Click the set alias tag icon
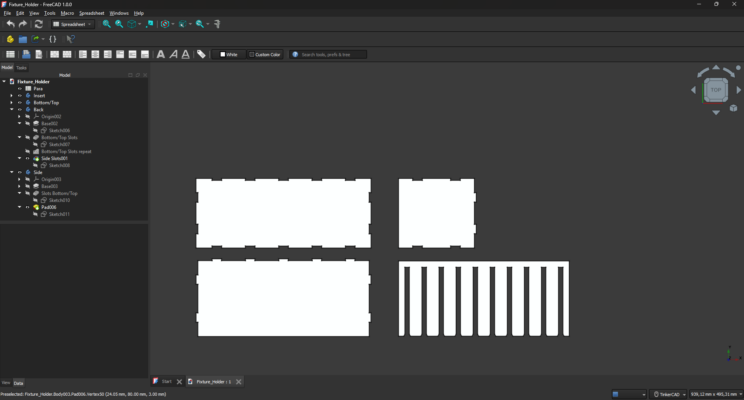 (201, 55)
